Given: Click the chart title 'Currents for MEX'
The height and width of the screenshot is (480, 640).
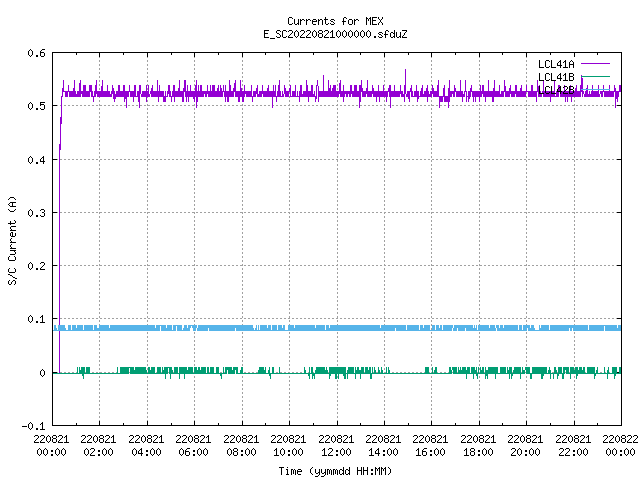Looking at the screenshot, I should pyautogui.click(x=335, y=21).
